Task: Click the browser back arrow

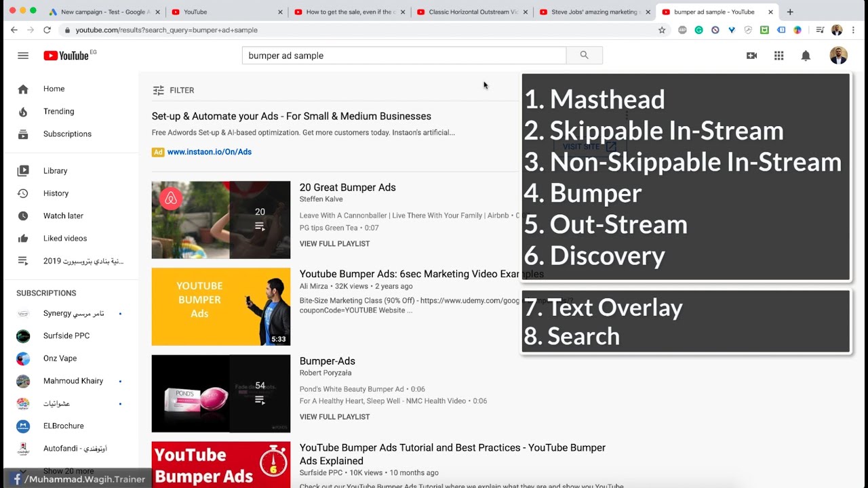Action: 14,30
